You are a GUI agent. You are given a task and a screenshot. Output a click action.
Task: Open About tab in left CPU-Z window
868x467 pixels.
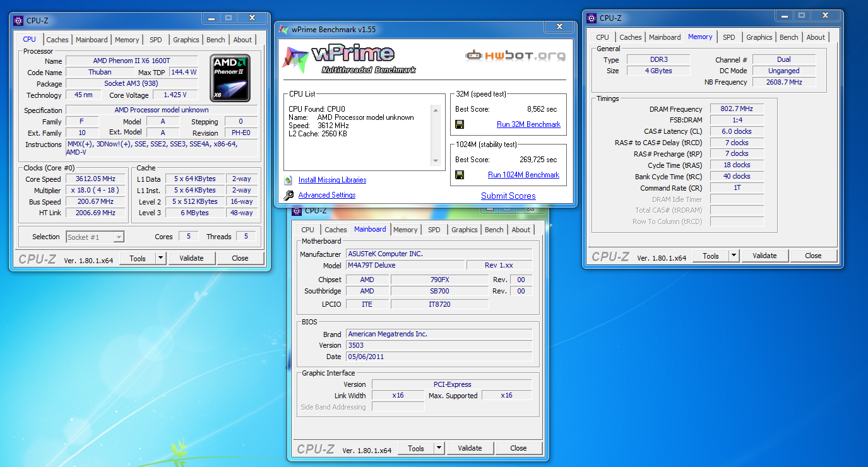[x=242, y=40]
